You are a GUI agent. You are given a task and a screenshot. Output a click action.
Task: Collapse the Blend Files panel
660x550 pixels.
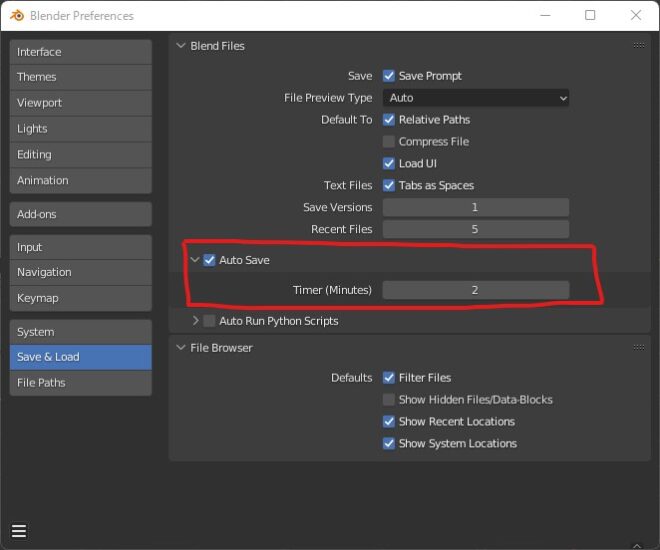[x=181, y=46]
